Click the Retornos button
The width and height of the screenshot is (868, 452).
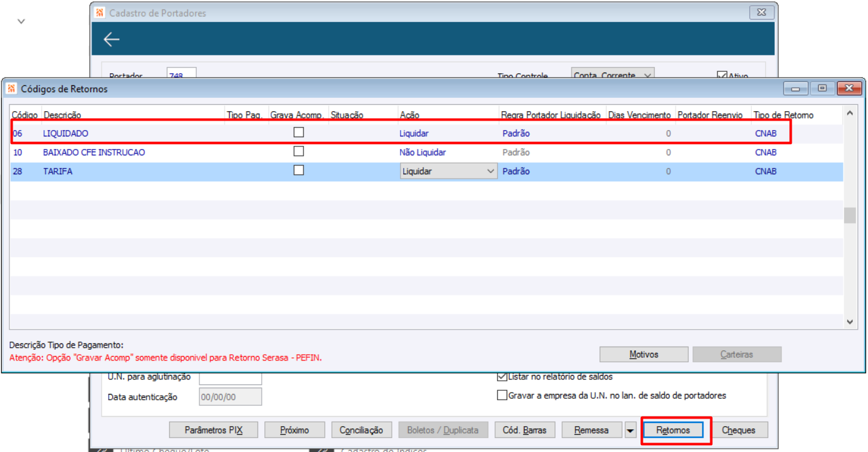pyautogui.click(x=673, y=431)
